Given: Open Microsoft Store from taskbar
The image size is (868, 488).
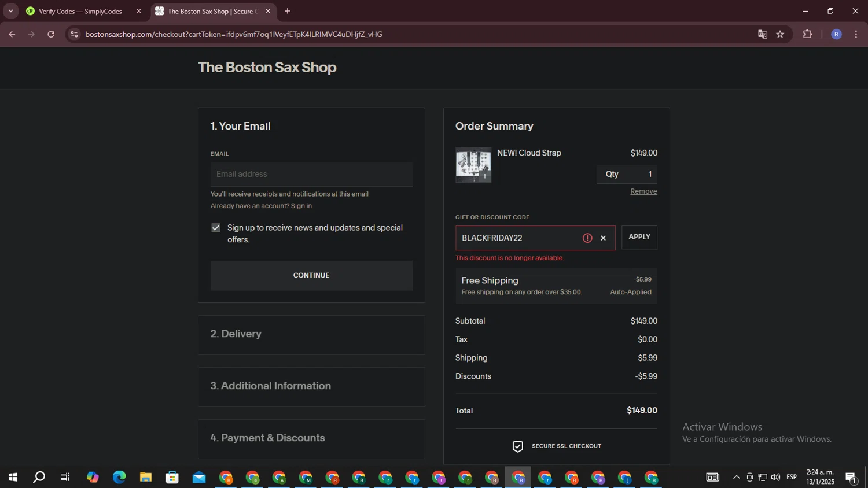Looking at the screenshot, I should coord(172,478).
